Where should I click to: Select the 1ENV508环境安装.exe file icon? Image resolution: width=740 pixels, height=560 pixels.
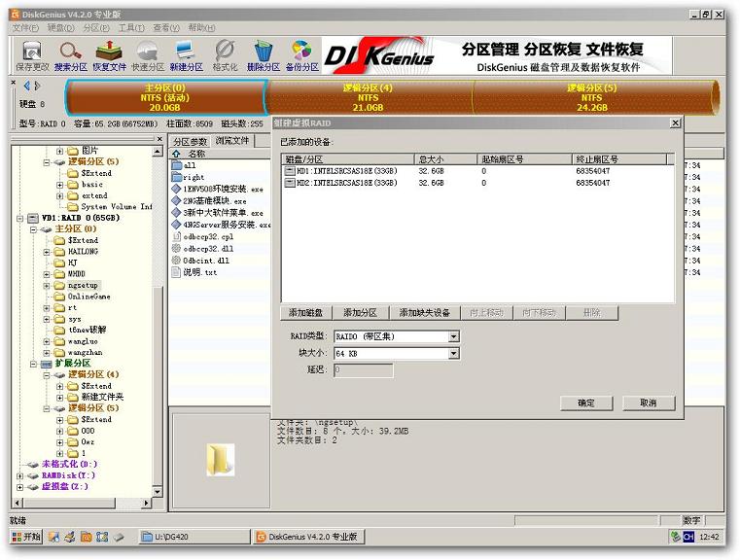[x=177, y=189]
